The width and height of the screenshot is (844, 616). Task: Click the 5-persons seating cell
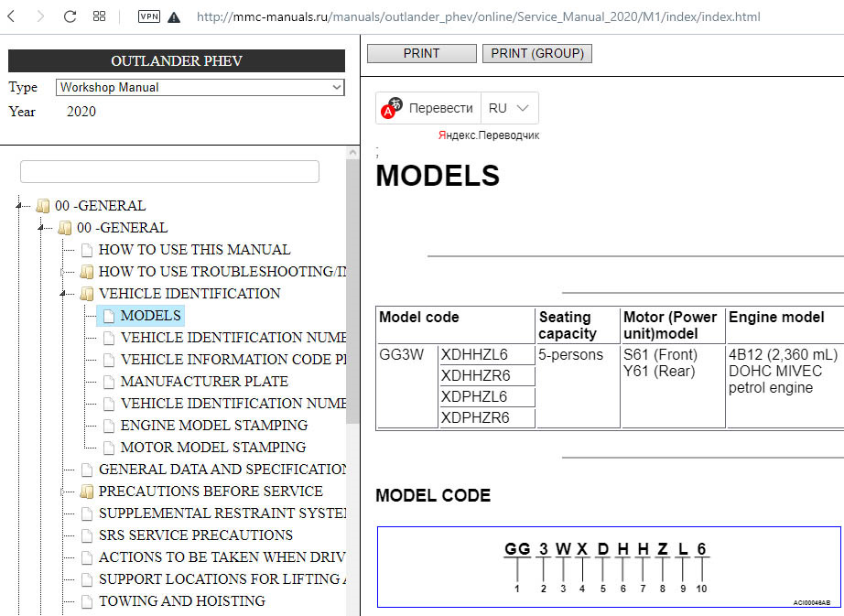579,386
